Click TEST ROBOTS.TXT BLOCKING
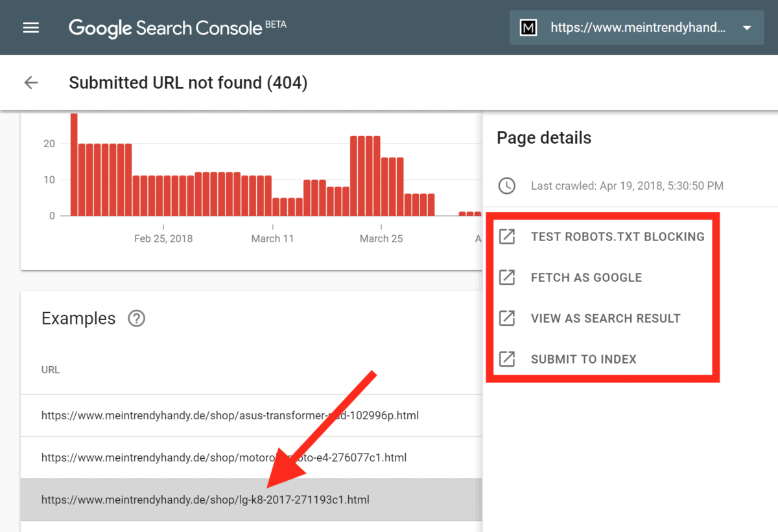The height and width of the screenshot is (532, 778). [x=617, y=237]
